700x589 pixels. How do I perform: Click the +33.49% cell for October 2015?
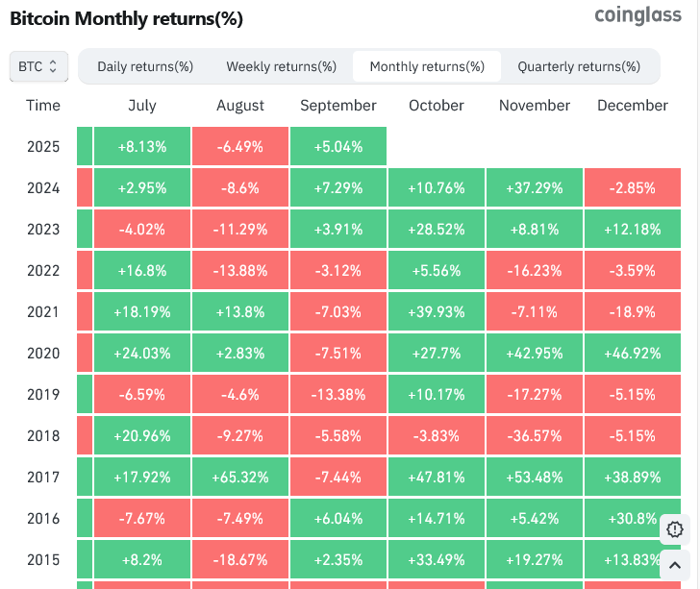tap(437, 559)
